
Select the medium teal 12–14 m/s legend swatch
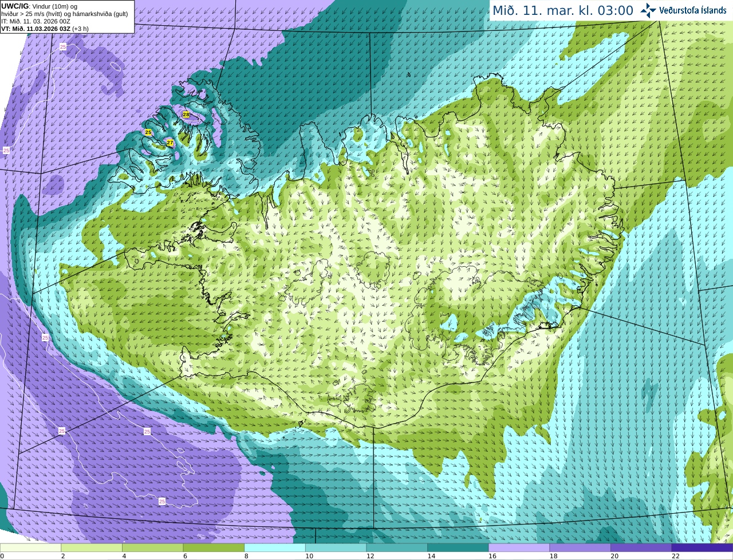(397, 547)
